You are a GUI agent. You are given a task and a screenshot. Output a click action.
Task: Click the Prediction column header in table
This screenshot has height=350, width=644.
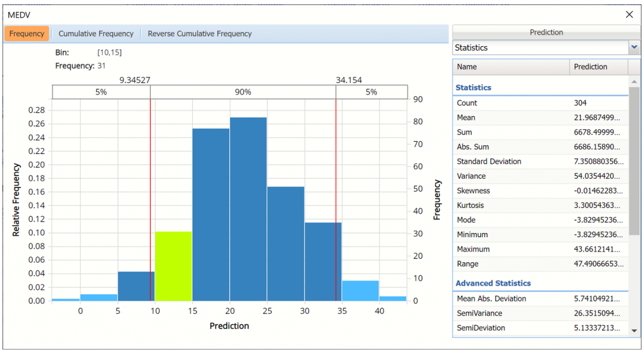pos(598,67)
